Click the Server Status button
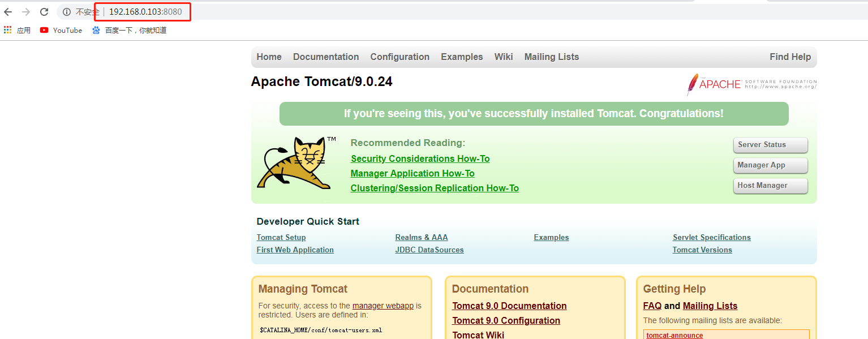 [770, 145]
